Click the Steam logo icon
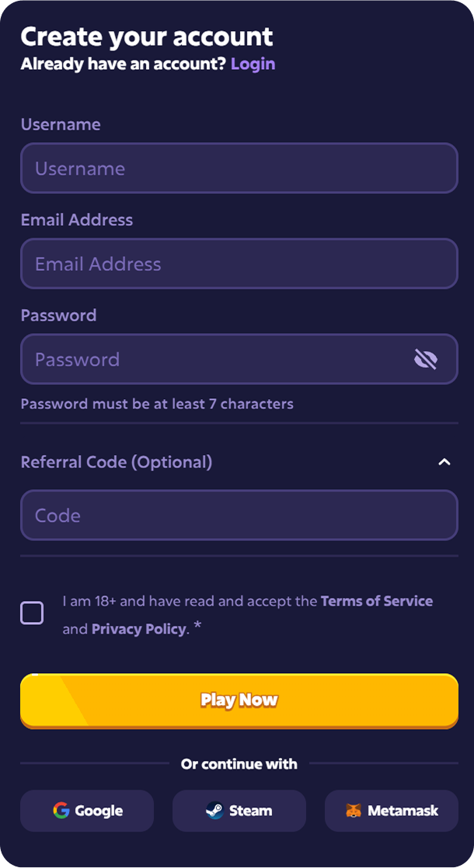Viewport: 474px width, 868px height. click(x=214, y=811)
